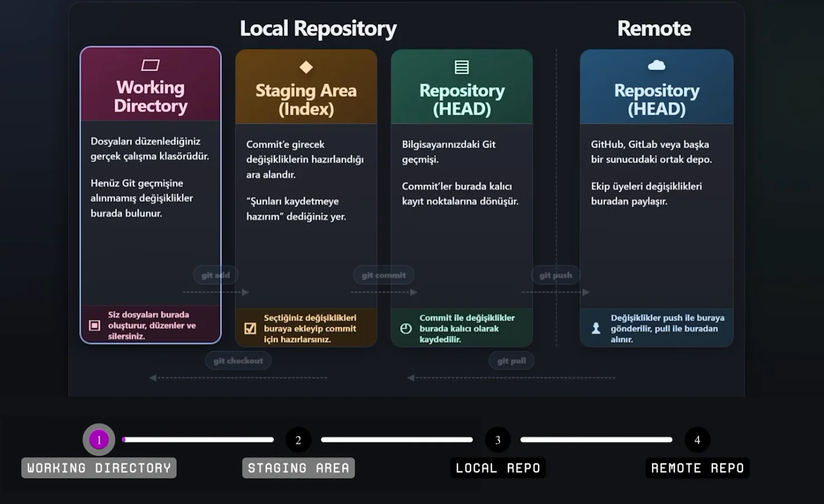This screenshot has width=824, height=504.
Task: Click text 'Bilgisayarınızdaki Git geçmişi.'
Action: 449,152
